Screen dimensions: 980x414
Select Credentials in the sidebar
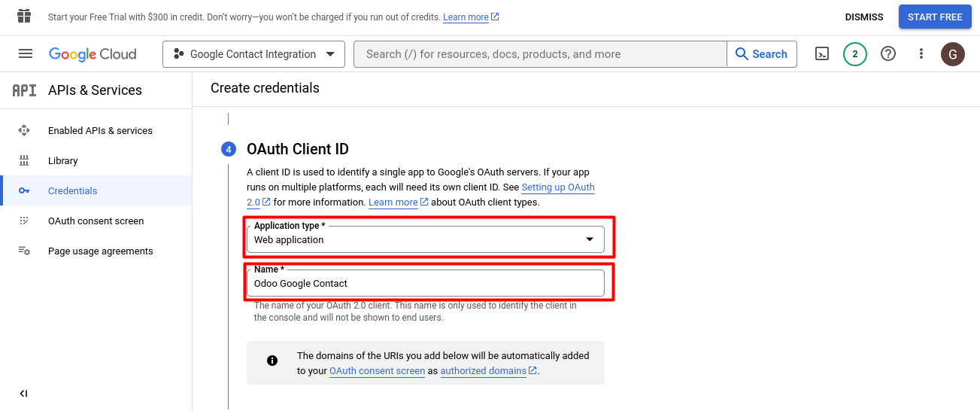click(73, 190)
